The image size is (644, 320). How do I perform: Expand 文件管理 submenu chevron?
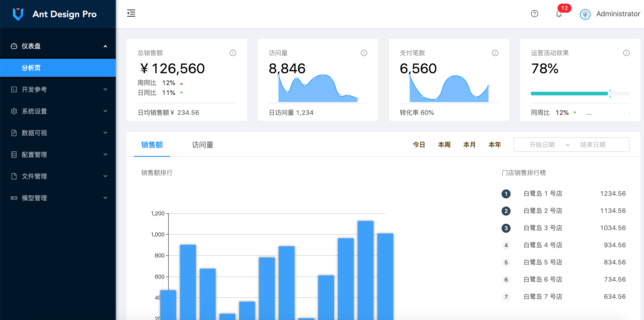click(105, 176)
